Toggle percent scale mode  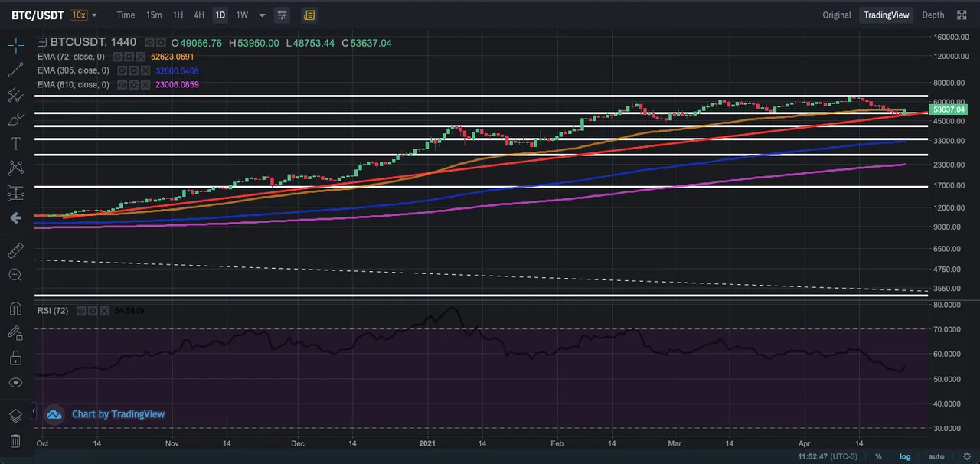(878, 456)
